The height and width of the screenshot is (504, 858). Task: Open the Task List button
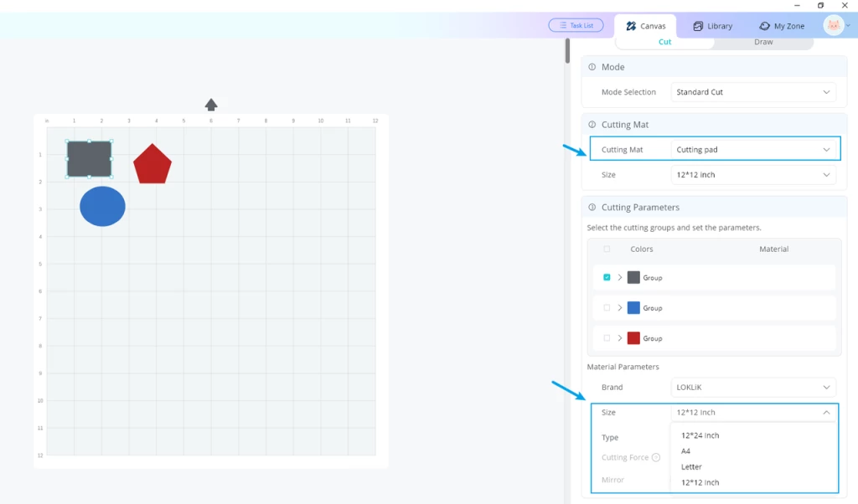[x=576, y=25]
